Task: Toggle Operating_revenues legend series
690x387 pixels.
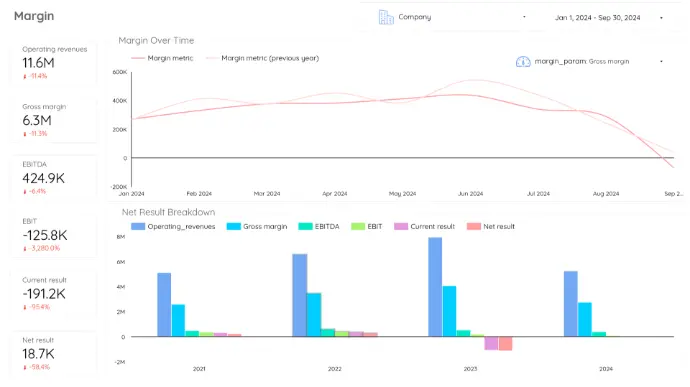Action: tap(173, 226)
